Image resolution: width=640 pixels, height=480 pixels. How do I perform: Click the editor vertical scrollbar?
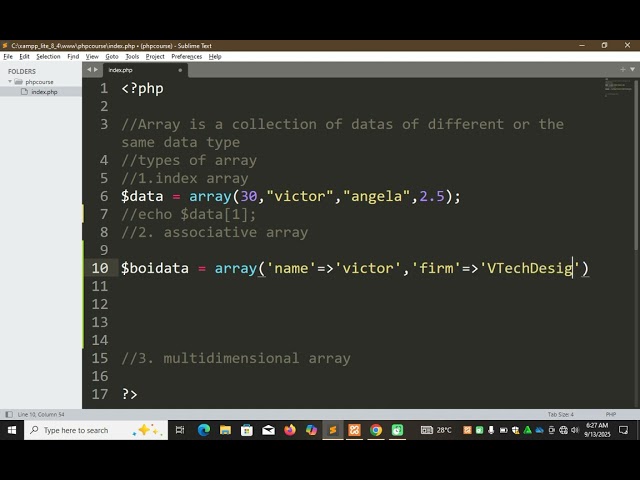pos(636,165)
